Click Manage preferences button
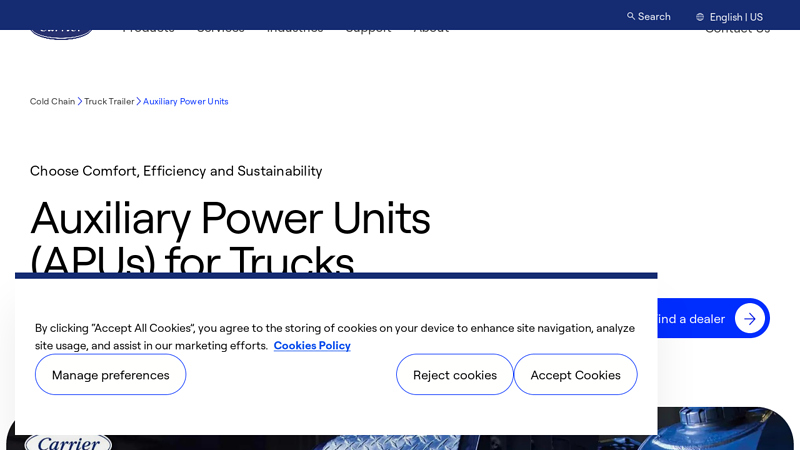Viewport: 800px width, 450px height. (x=110, y=374)
